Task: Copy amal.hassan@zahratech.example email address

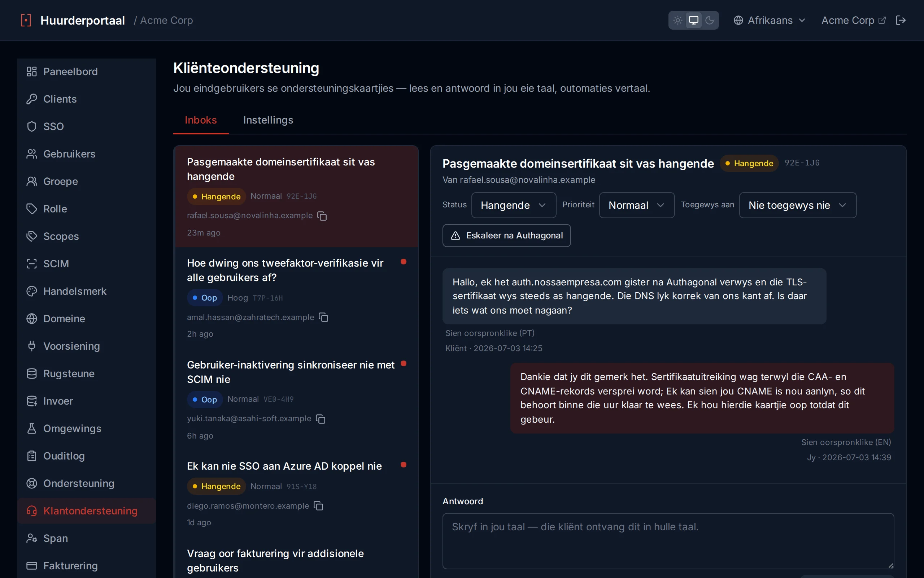Action: tap(323, 317)
